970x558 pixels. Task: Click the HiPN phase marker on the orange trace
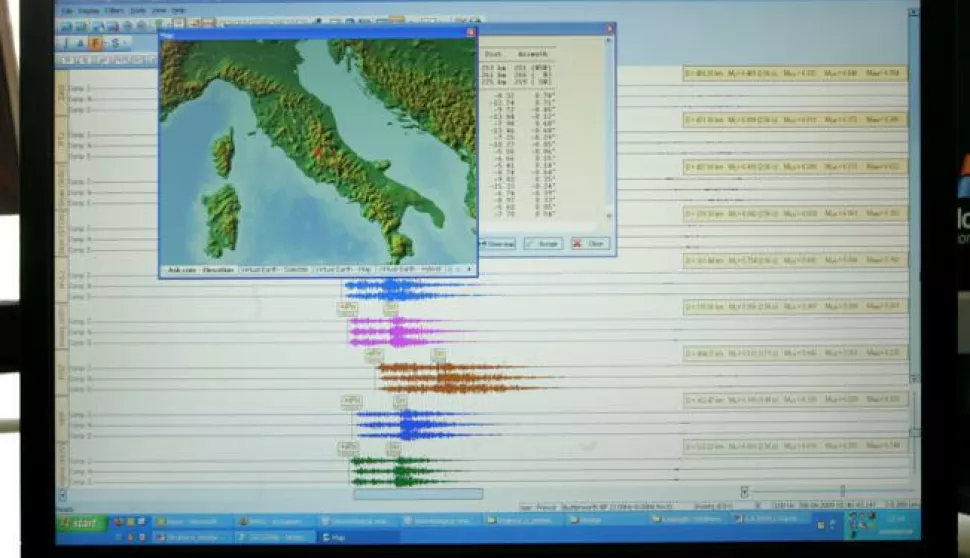[373, 354]
